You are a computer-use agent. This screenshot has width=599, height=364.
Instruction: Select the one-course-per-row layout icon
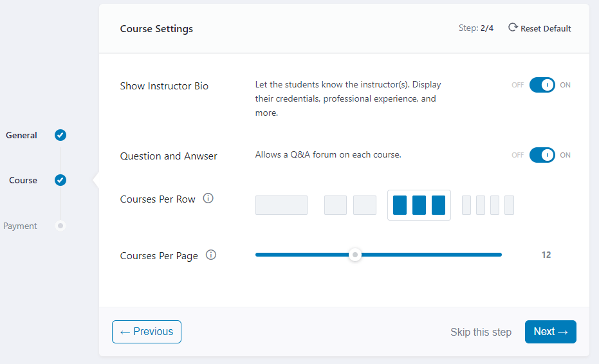coord(282,205)
